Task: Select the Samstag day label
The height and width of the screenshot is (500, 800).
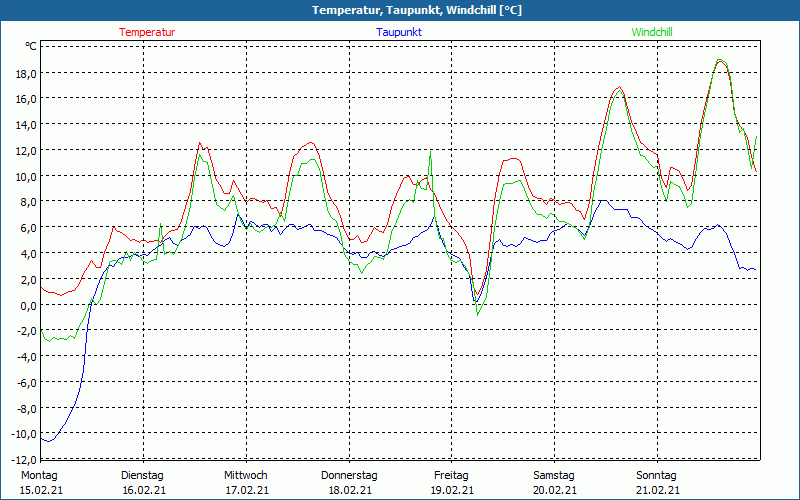Action: 553,475
